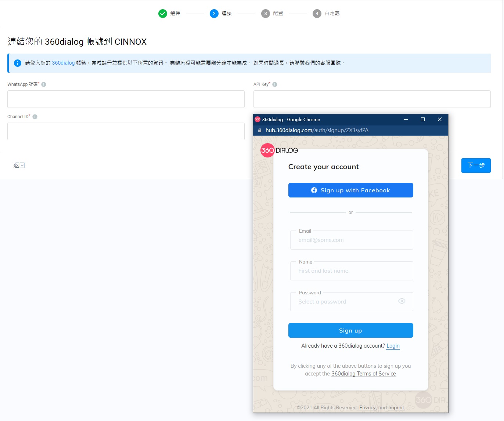The height and width of the screenshot is (421, 504).
Task: Open the Imprint link in the footer
Action: click(396, 407)
